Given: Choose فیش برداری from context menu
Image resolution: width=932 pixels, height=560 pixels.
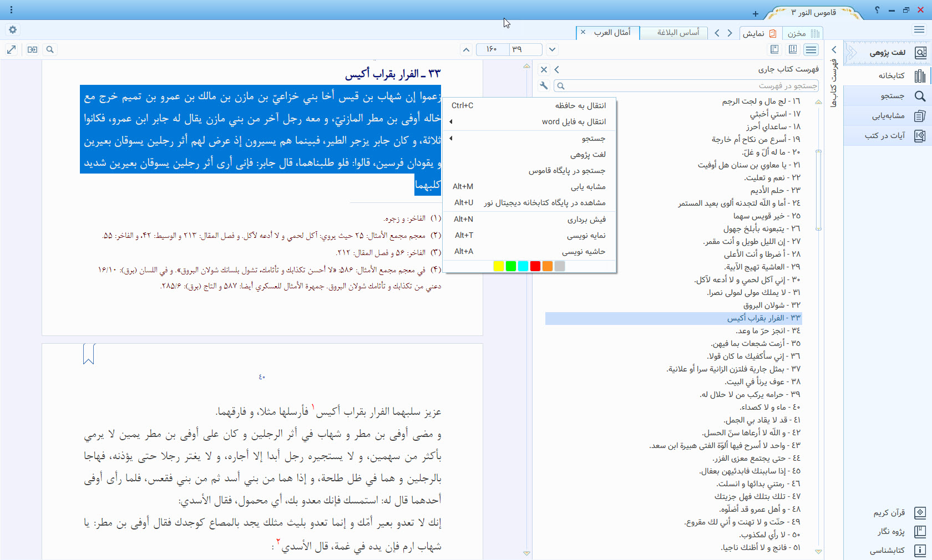Looking at the screenshot, I should pos(530,219).
